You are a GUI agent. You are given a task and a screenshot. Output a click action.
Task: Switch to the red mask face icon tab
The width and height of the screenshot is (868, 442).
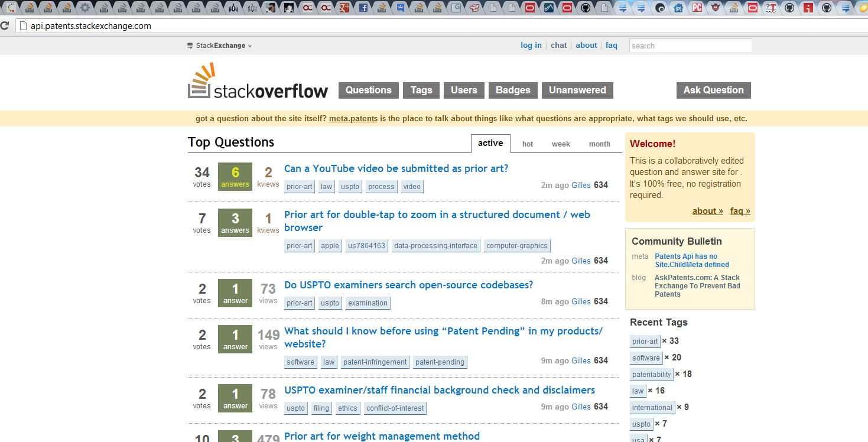click(x=716, y=8)
